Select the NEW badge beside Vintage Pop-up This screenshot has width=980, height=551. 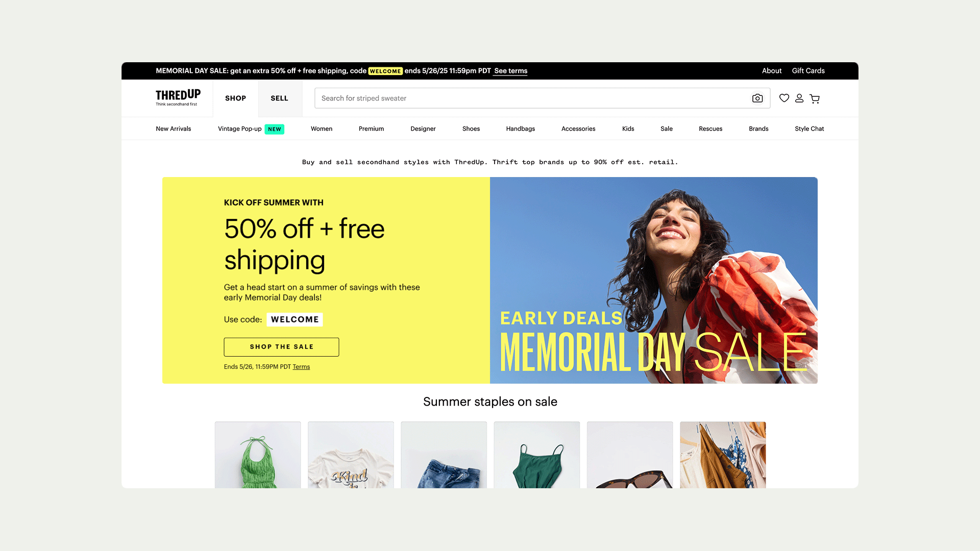275,129
